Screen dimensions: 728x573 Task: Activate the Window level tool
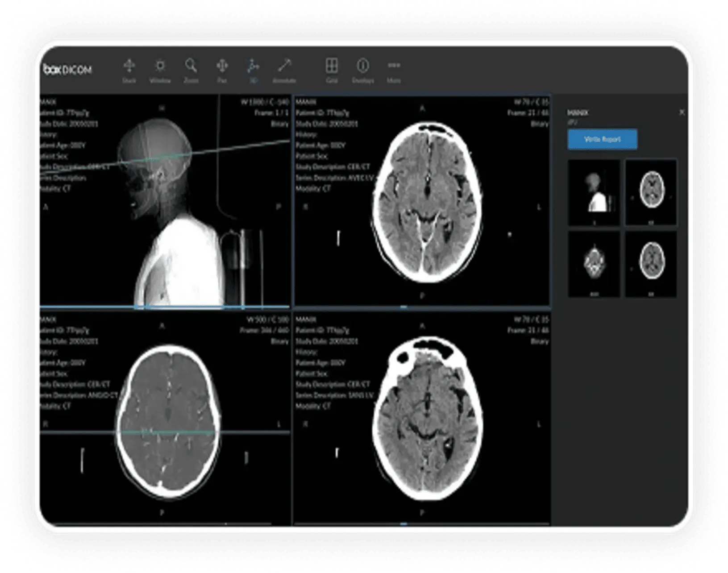tap(160, 71)
